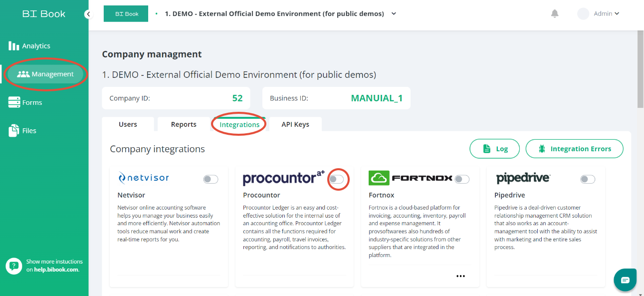Screen dimensions: 644x296
Task: Click the Pipedrive card title
Action: [510, 195]
